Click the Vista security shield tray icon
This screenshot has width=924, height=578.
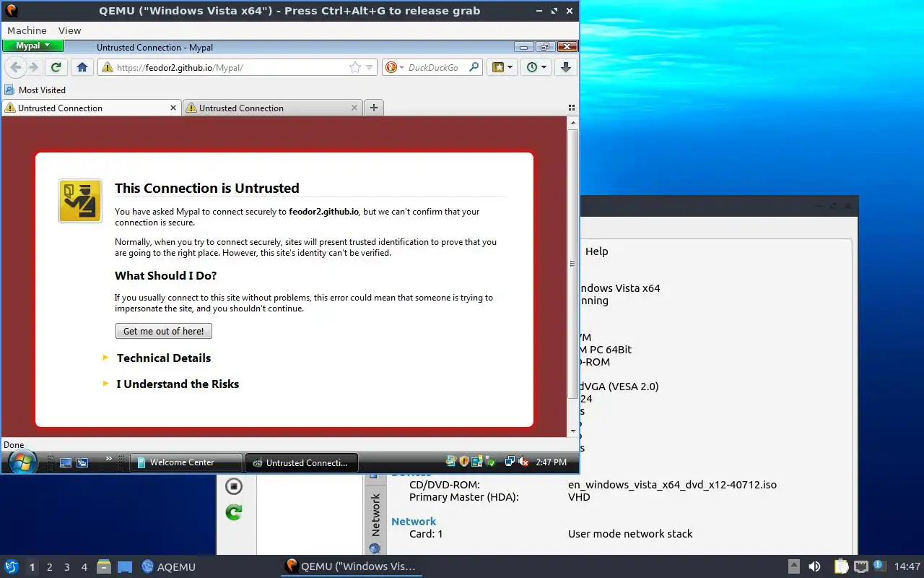(464, 461)
